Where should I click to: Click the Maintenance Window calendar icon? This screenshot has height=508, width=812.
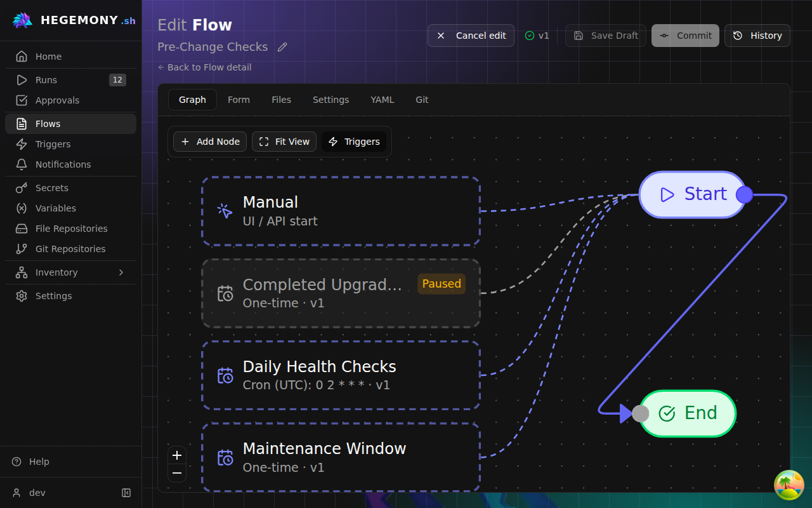(225, 458)
